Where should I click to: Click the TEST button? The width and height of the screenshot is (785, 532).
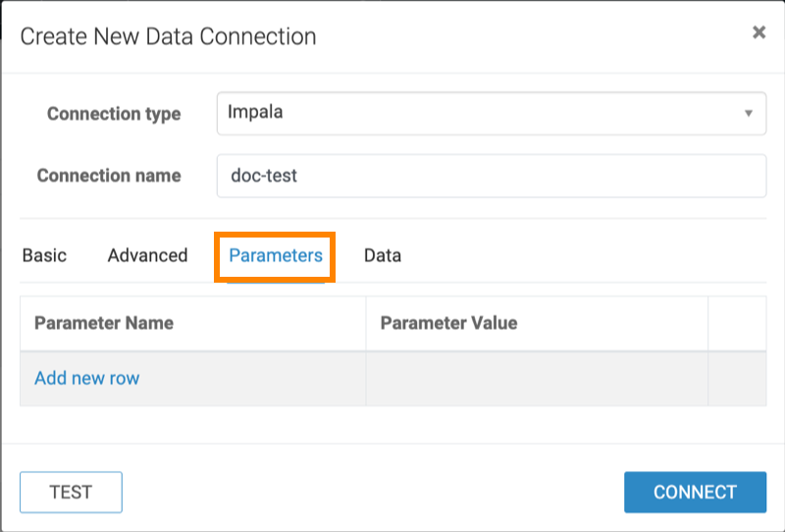point(71,492)
